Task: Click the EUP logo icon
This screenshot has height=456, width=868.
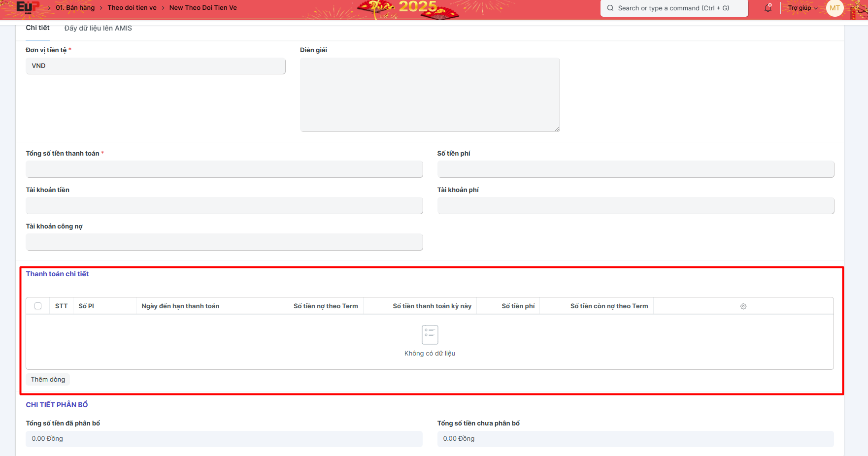Action: point(28,7)
